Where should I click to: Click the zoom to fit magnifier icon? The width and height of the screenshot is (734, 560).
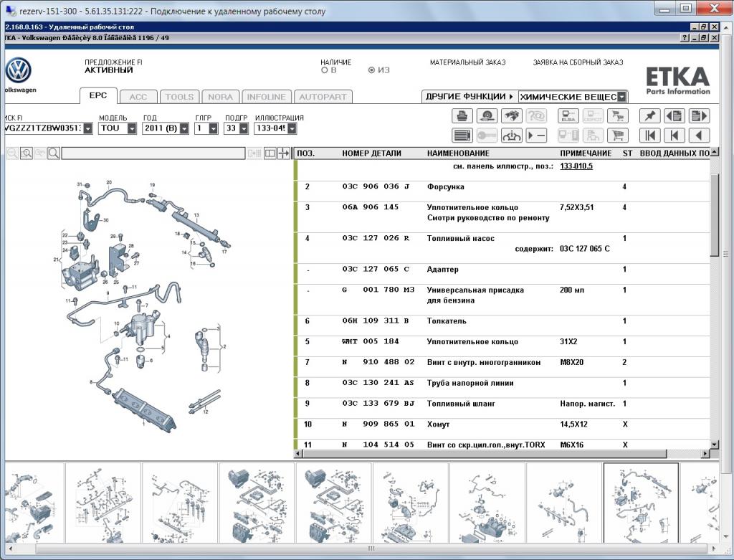[27, 153]
